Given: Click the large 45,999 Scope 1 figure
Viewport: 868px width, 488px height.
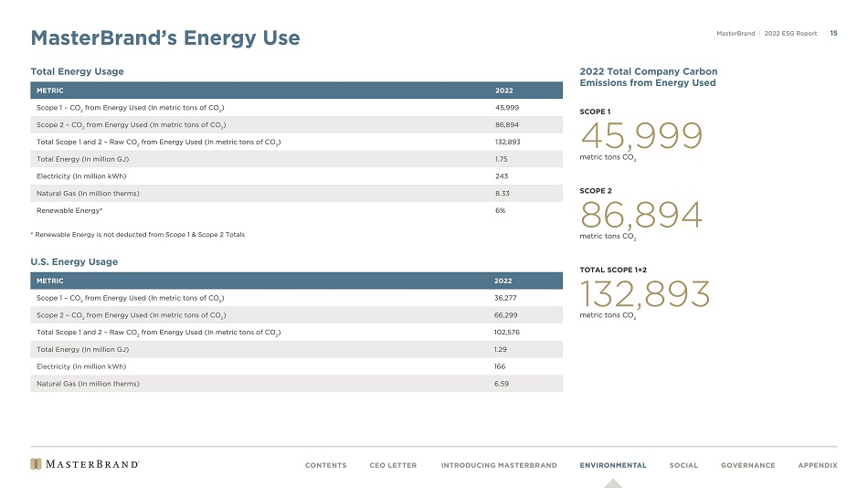Looking at the screenshot, I should (640, 136).
